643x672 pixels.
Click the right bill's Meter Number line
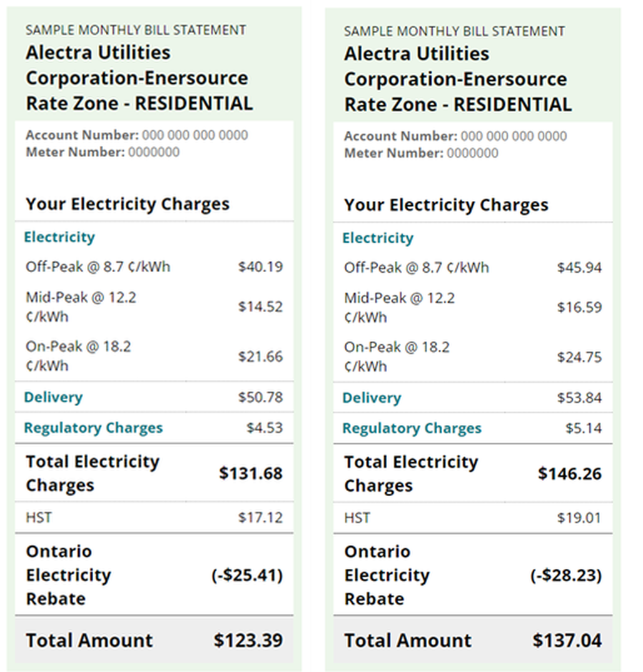click(421, 153)
